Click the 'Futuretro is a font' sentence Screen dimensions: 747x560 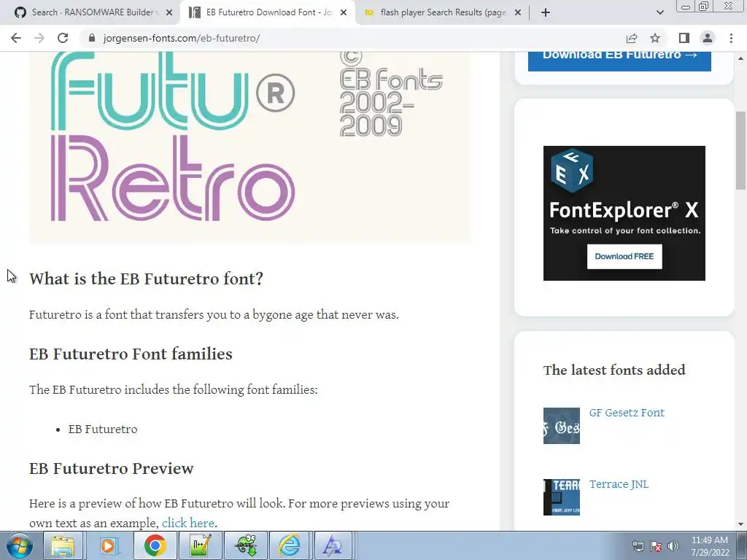coord(214,315)
